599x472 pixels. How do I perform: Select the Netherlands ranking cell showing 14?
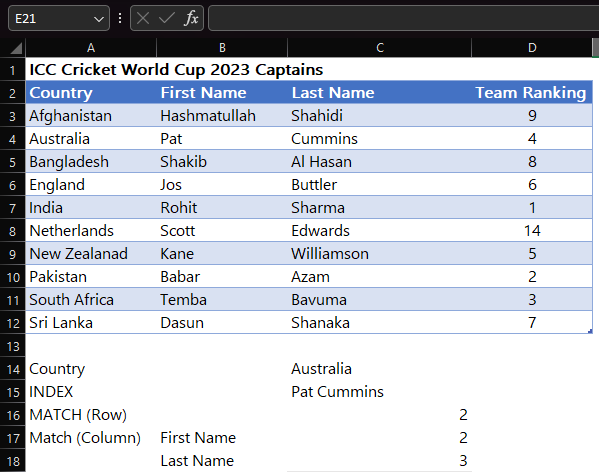tap(532, 231)
